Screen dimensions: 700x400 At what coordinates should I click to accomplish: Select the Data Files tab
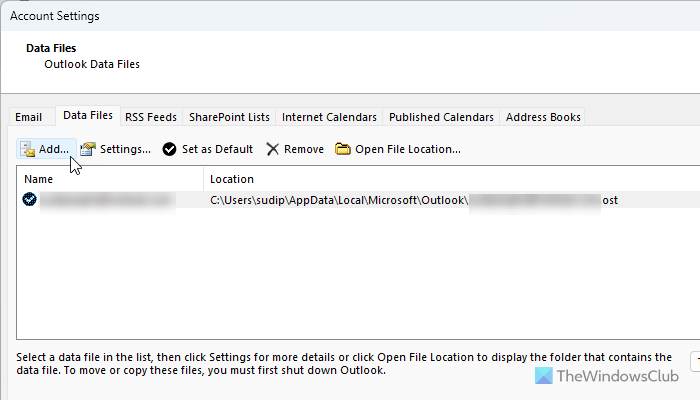(87, 116)
